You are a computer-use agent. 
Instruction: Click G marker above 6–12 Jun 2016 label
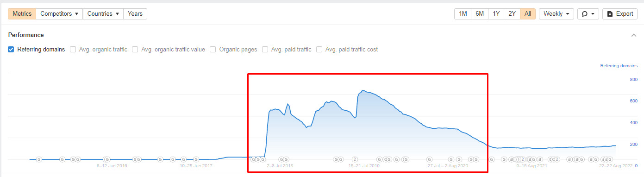pos(107,159)
